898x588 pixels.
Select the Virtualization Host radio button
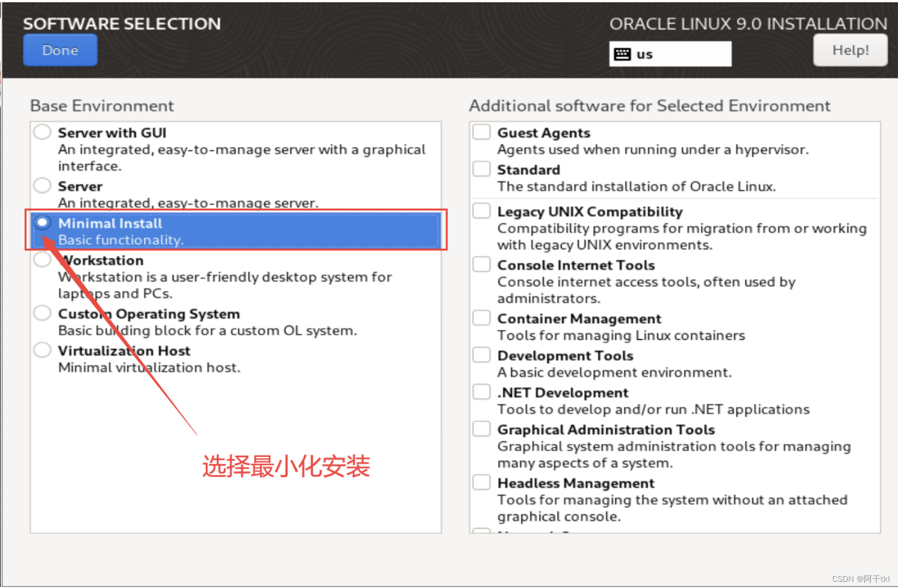[x=42, y=350]
